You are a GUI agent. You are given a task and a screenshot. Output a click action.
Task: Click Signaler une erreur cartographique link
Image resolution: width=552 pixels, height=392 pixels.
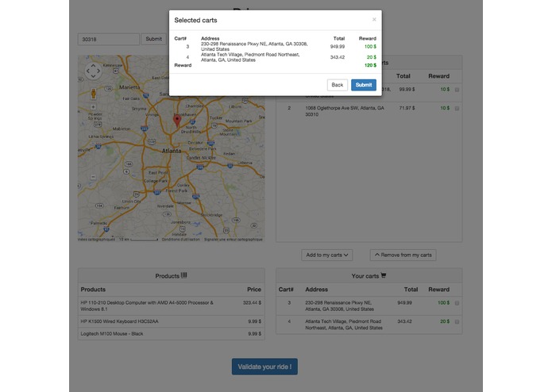coord(233,240)
